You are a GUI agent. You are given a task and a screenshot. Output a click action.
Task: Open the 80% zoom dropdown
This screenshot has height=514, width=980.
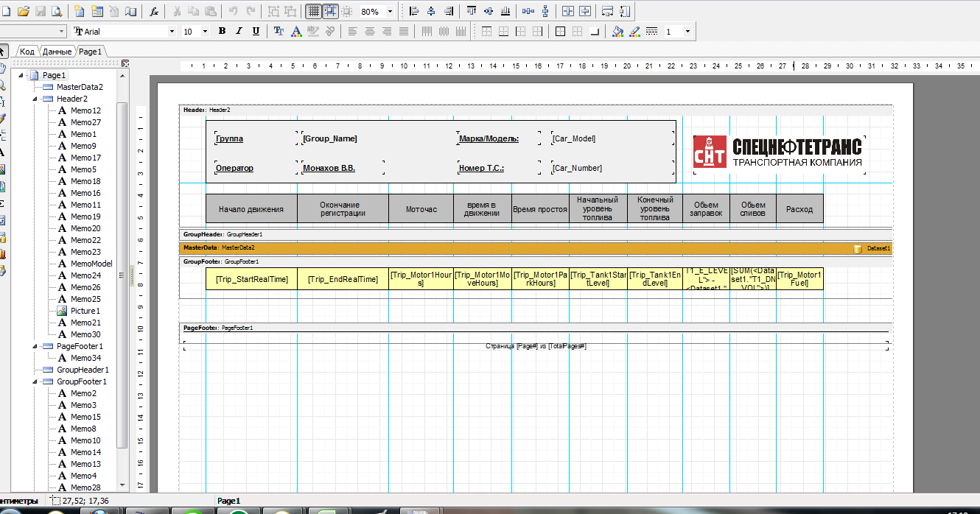[390, 12]
